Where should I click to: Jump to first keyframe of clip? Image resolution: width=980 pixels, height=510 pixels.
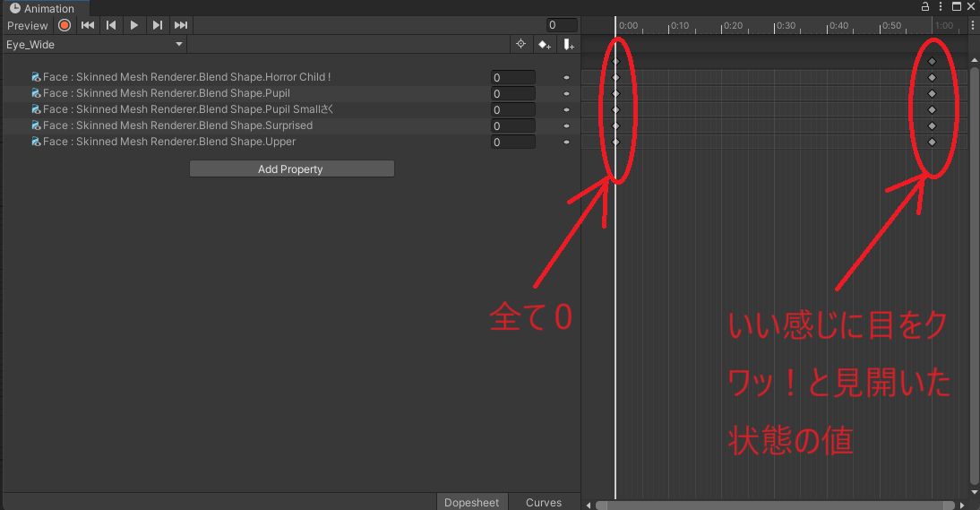[88, 26]
